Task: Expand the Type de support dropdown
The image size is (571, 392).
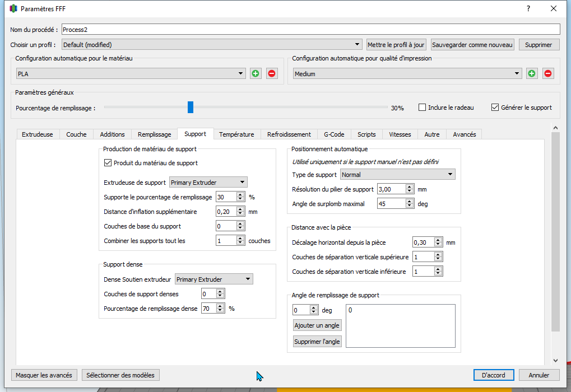Action: coord(397,175)
